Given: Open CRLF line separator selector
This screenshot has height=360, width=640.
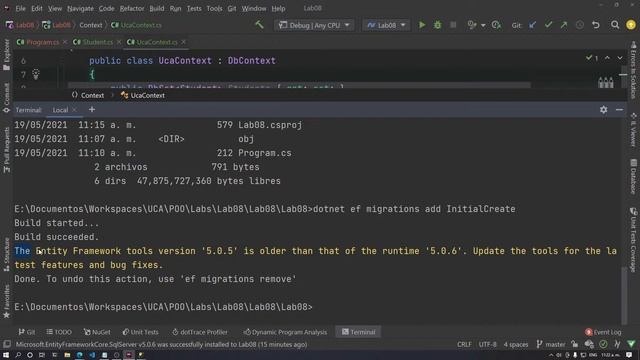Looking at the screenshot, I should pos(464,344).
